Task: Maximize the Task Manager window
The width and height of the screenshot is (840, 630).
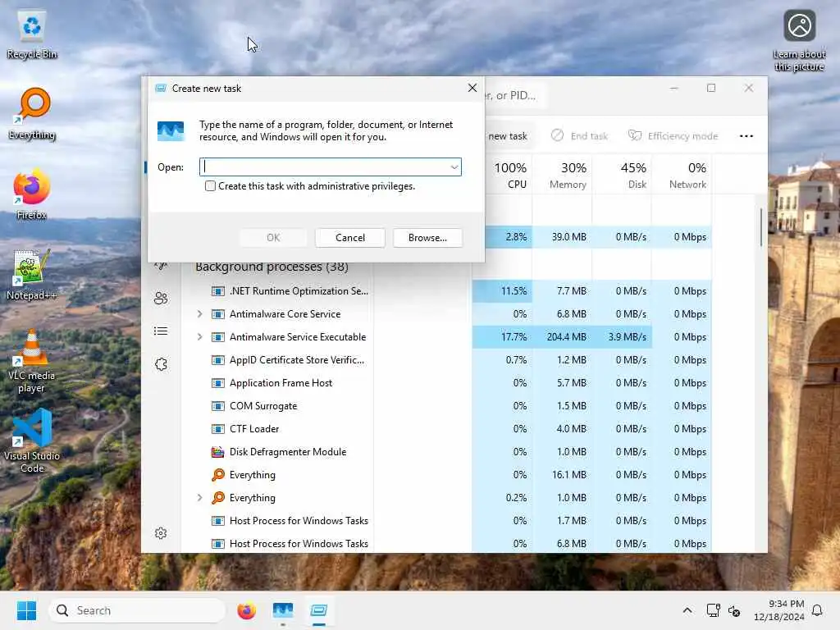Action: [x=711, y=89]
